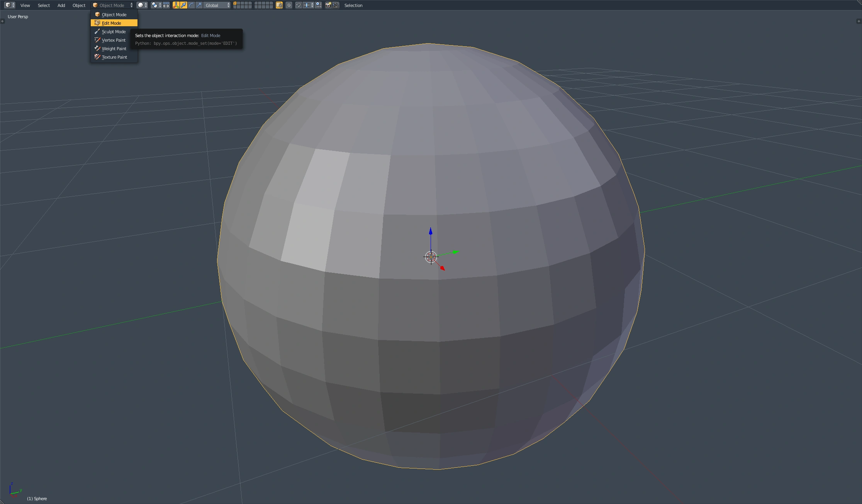This screenshot has width=862, height=504.
Task: Open the Global orientation dropdown
Action: (217, 5)
